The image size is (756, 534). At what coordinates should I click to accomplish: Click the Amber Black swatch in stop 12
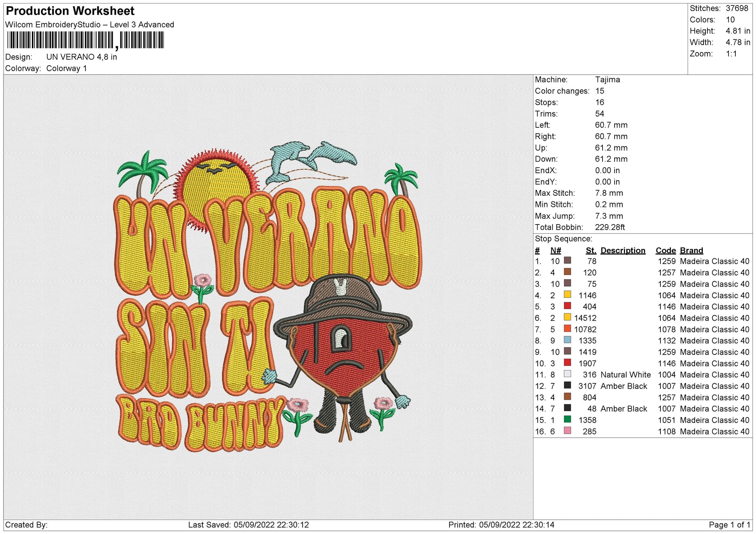[x=568, y=385]
